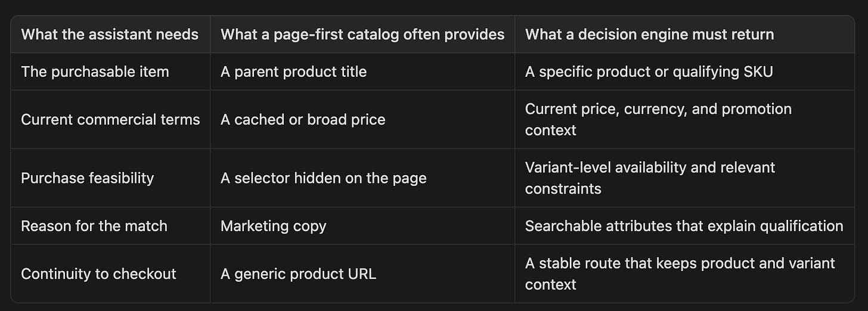Click 'A stable route that keeps product' cell
868x311 pixels.
pos(684,273)
